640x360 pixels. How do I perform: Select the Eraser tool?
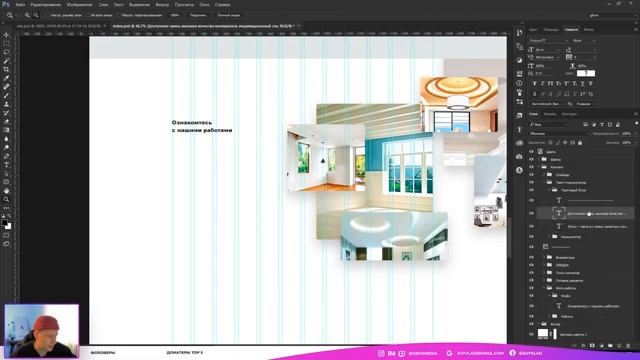(x=6, y=121)
